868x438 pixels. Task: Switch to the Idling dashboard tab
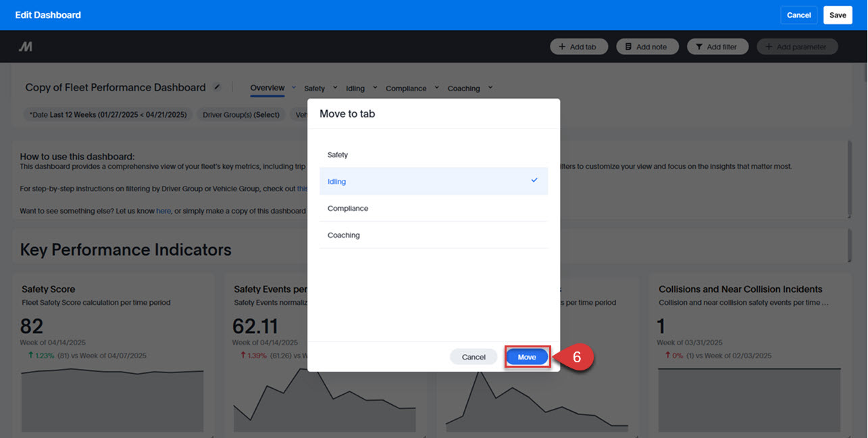(355, 89)
